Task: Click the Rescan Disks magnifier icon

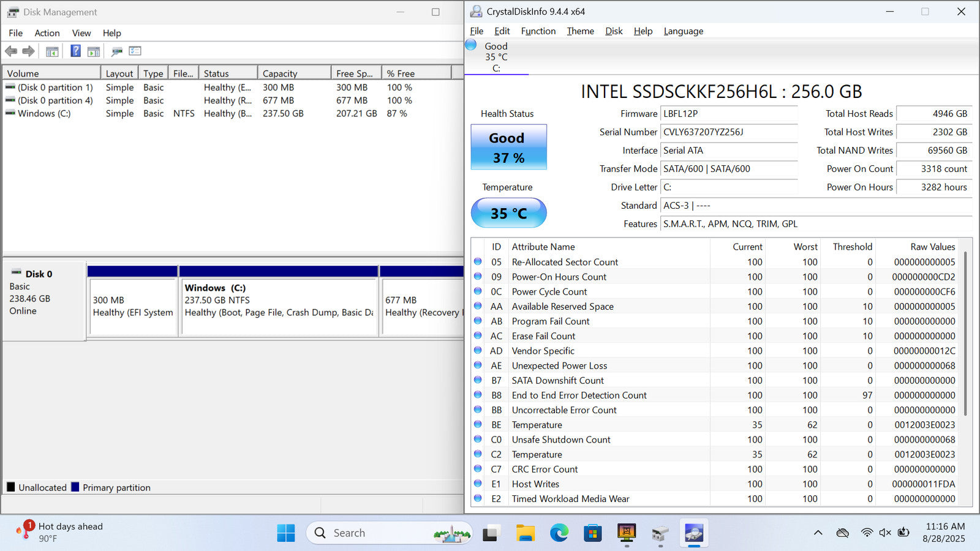Action: click(116, 51)
